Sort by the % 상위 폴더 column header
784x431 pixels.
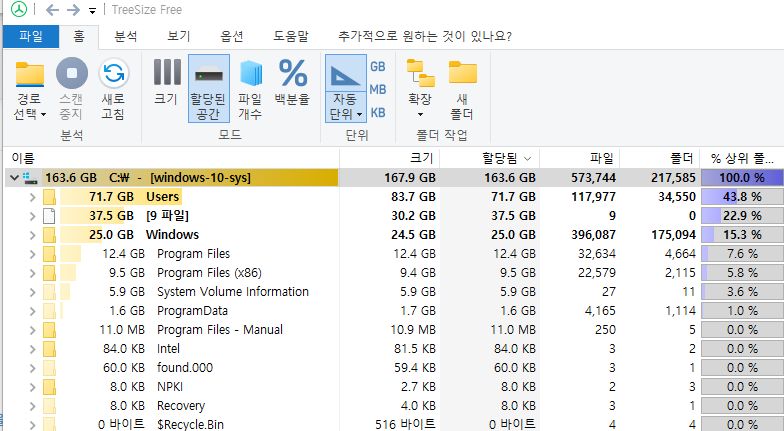[x=742, y=158]
